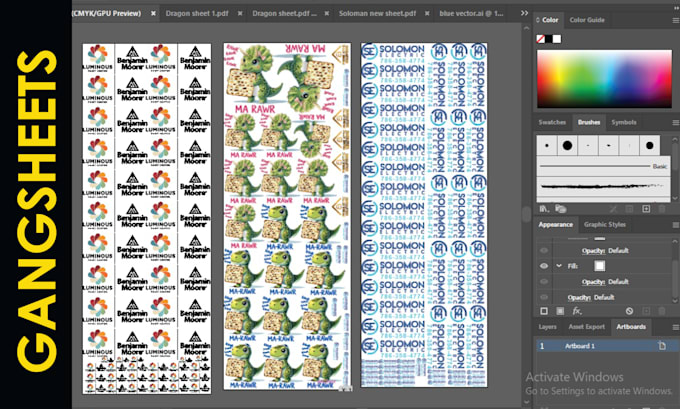680x409 pixels.
Task: Select the charcoal rough brush stroke row
Action: pyautogui.click(x=604, y=186)
